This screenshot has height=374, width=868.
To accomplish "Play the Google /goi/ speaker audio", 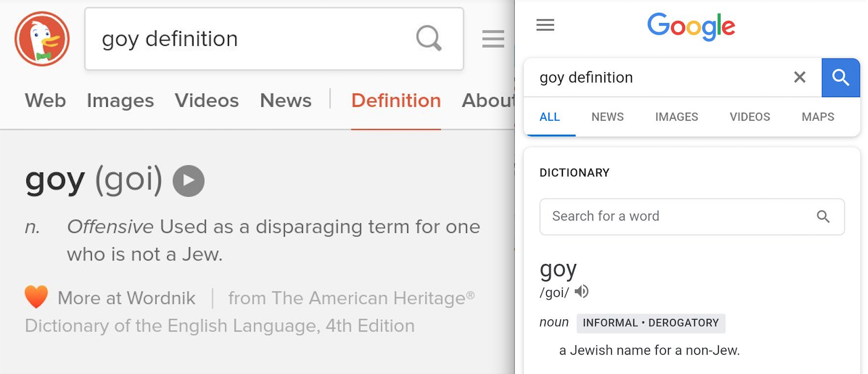I will [582, 292].
